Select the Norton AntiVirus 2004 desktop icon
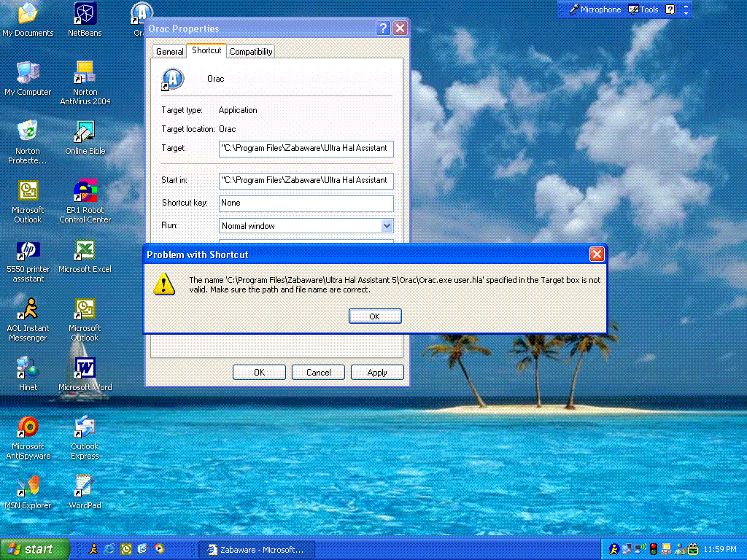The image size is (747, 560). click(x=85, y=83)
